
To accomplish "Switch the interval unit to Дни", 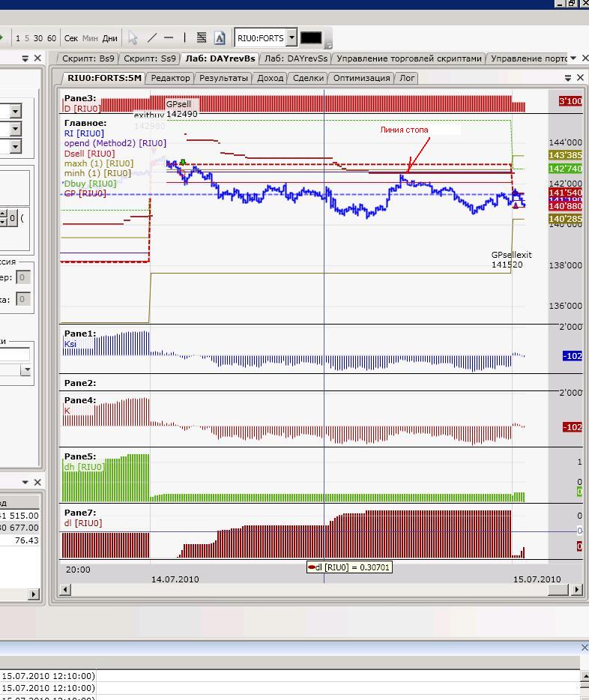I will point(110,38).
